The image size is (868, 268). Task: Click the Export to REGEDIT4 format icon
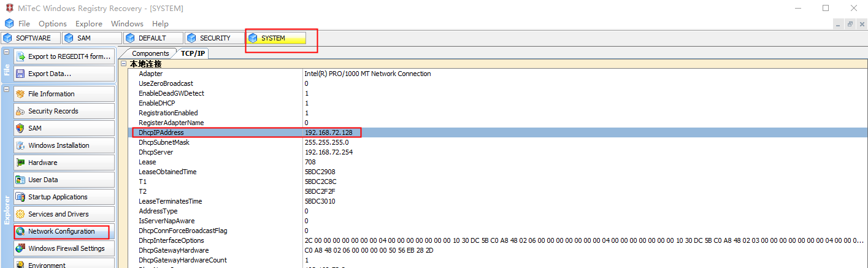20,56
